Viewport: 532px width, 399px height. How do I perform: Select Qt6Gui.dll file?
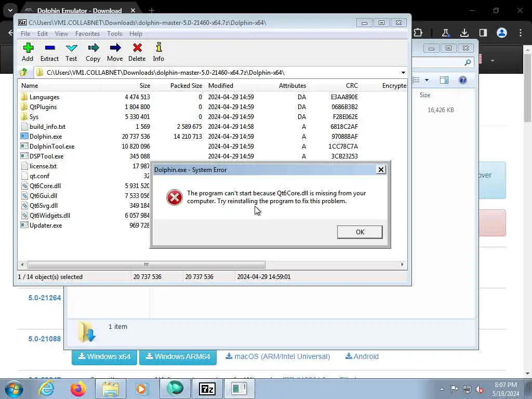(43, 196)
